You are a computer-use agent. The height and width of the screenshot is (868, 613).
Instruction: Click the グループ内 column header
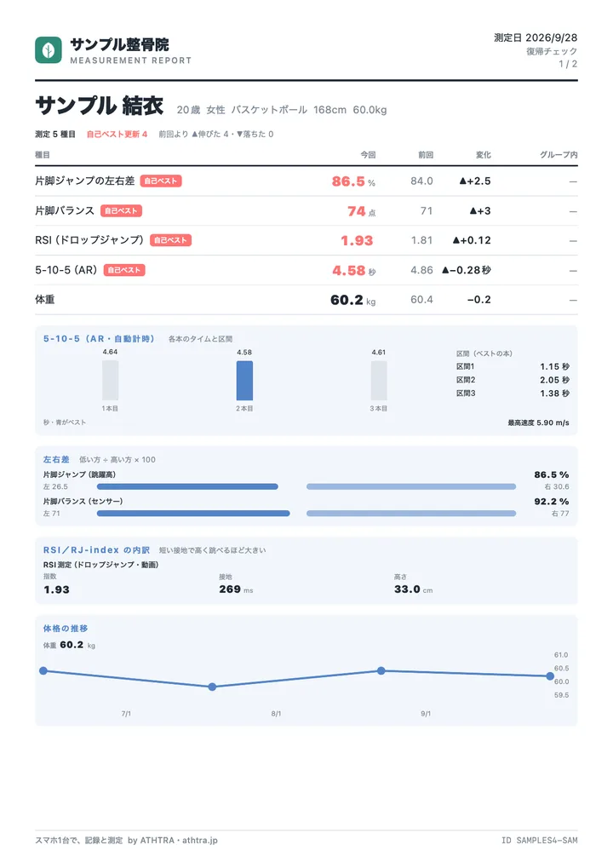559,155
